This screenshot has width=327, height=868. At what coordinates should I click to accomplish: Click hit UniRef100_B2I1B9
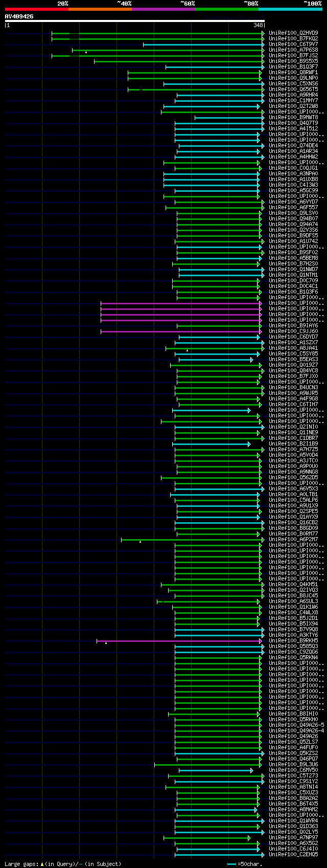click(x=293, y=444)
